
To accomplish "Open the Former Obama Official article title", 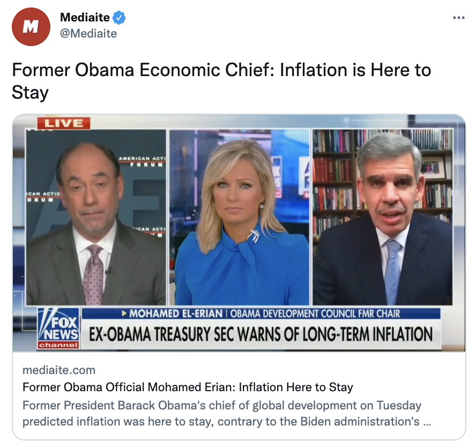I will tap(188, 387).
